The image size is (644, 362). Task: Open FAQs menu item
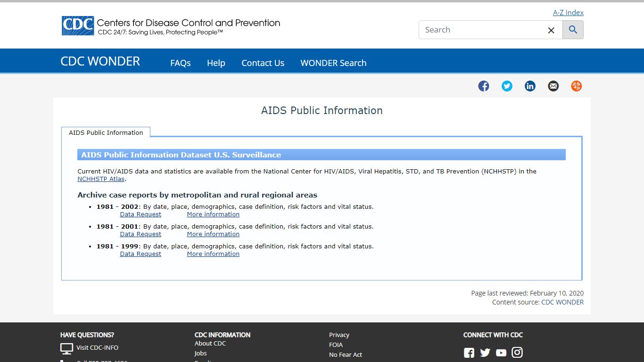click(x=181, y=63)
